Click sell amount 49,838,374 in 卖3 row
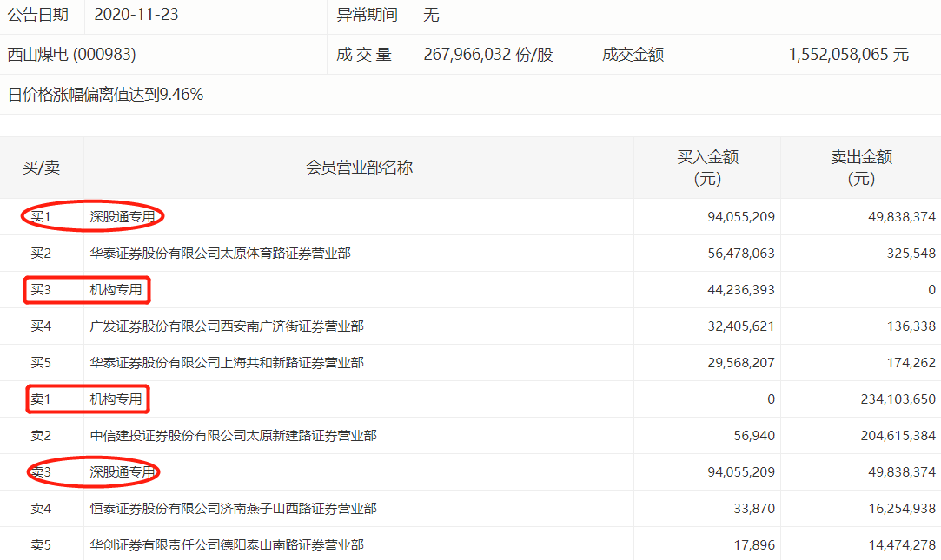This screenshot has width=941, height=560. [x=902, y=472]
